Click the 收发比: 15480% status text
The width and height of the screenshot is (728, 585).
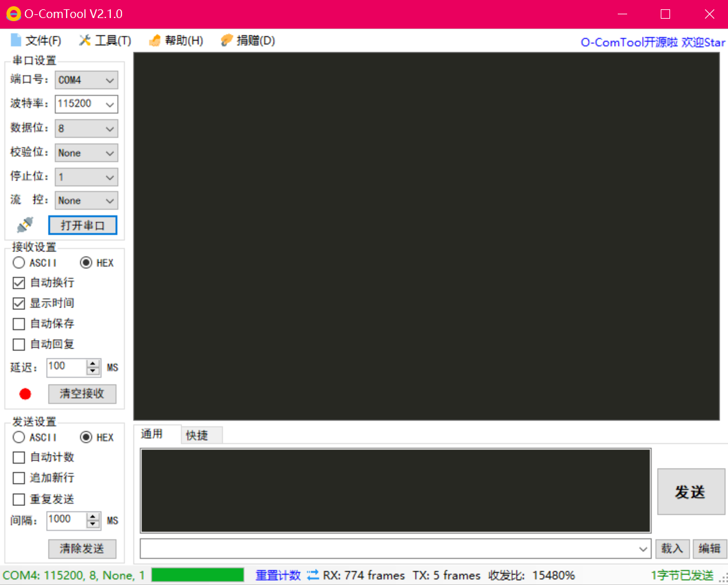532,575
